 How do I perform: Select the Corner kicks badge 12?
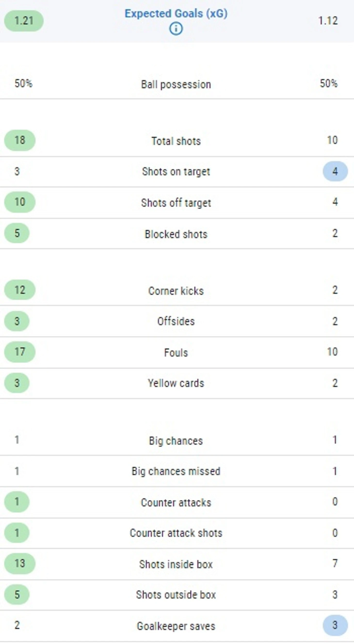click(x=20, y=290)
